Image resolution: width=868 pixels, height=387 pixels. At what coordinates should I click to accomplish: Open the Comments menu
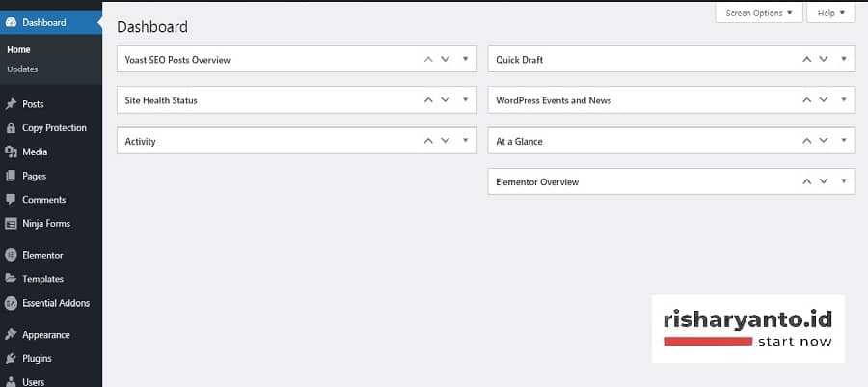pos(51,200)
